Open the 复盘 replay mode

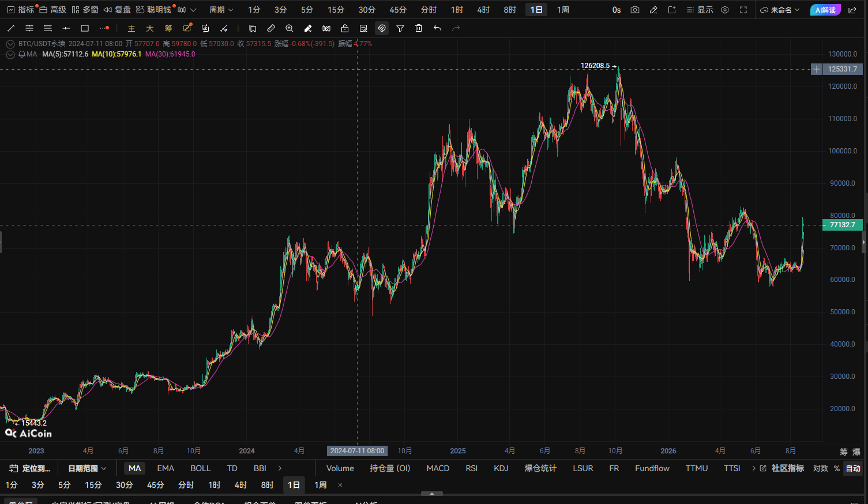click(x=117, y=10)
